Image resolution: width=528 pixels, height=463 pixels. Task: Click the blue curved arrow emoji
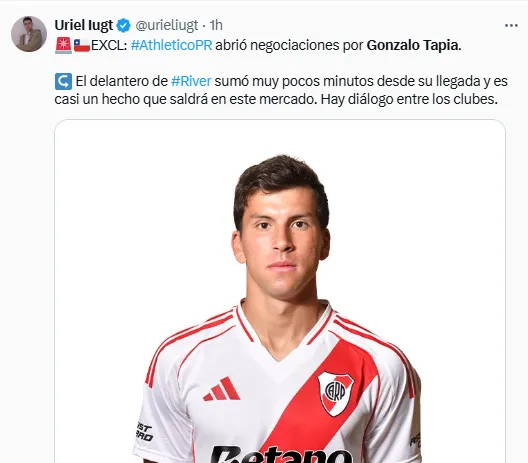(x=63, y=81)
